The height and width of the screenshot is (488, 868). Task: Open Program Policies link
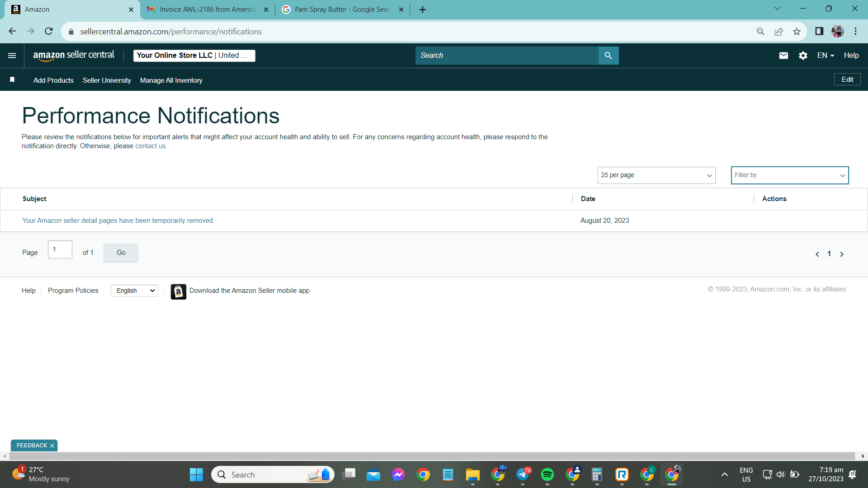73,291
